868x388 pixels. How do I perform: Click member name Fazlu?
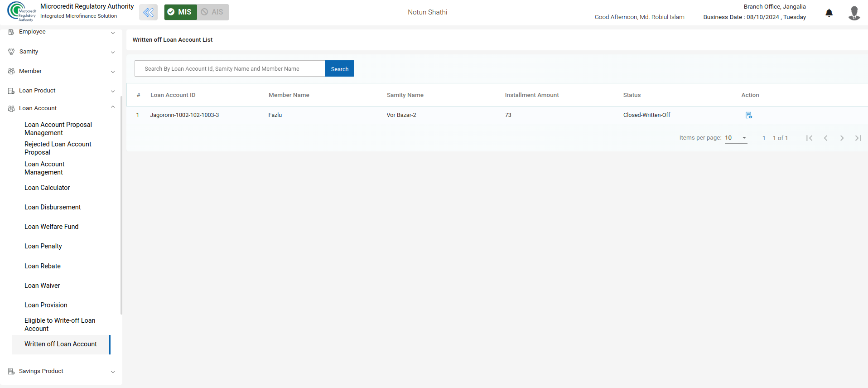(x=275, y=115)
